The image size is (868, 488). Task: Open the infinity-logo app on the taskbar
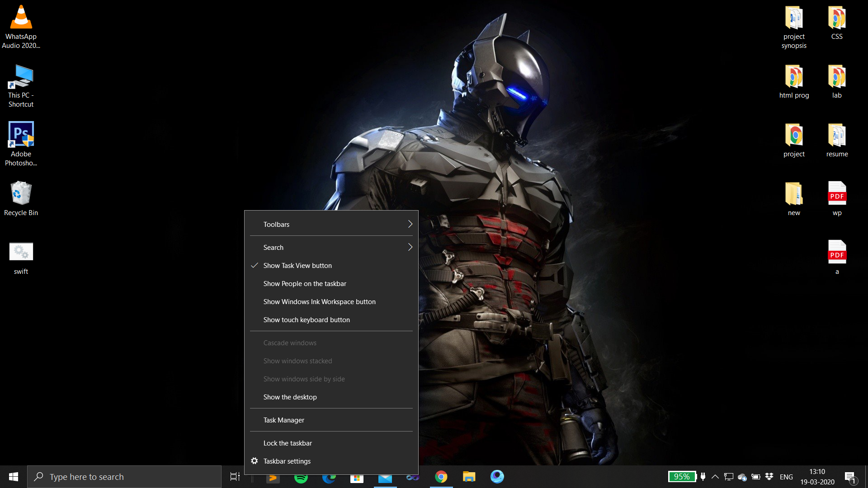413,477
